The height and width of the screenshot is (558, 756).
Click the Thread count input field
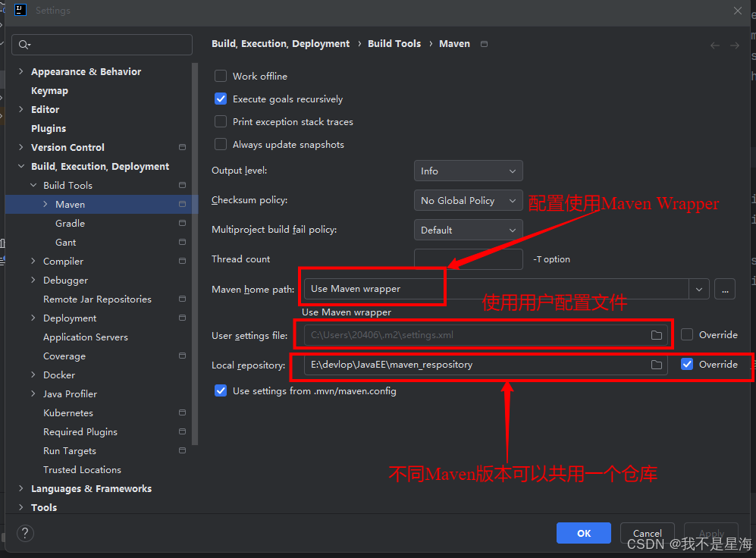pos(468,259)
